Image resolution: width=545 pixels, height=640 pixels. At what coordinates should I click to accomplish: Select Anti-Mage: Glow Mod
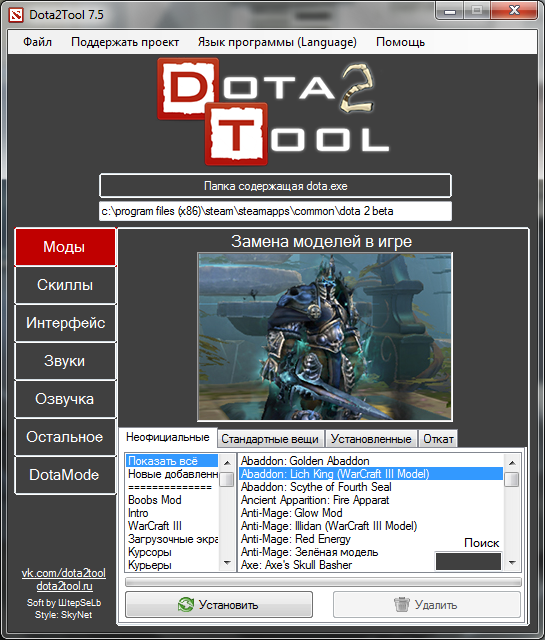coord(371,513)
